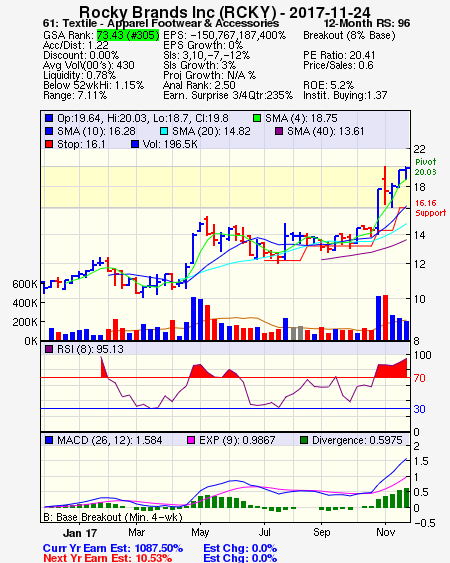Click the Sep axis label
Image resolution: width=450 pixels, height=563 pixels.
point(321,532)
